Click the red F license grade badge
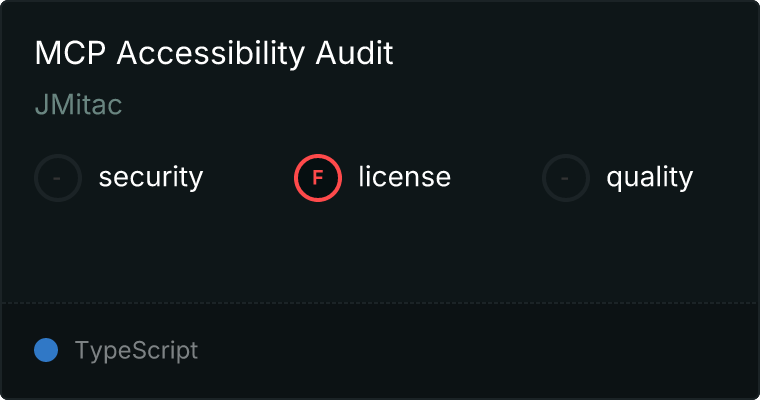Image resolution: width=760 pixels, height=400 pixels. (318, 178)
